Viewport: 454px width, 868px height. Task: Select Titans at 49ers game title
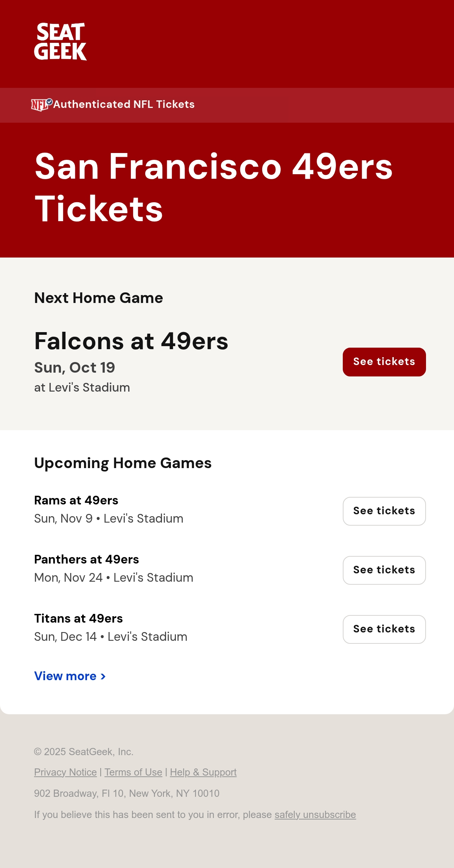click(78, 618)
